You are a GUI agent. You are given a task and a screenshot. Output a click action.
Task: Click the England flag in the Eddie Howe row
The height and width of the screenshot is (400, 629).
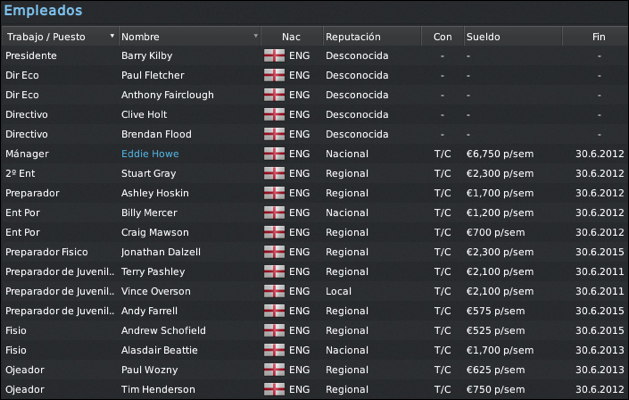[274, 154]
